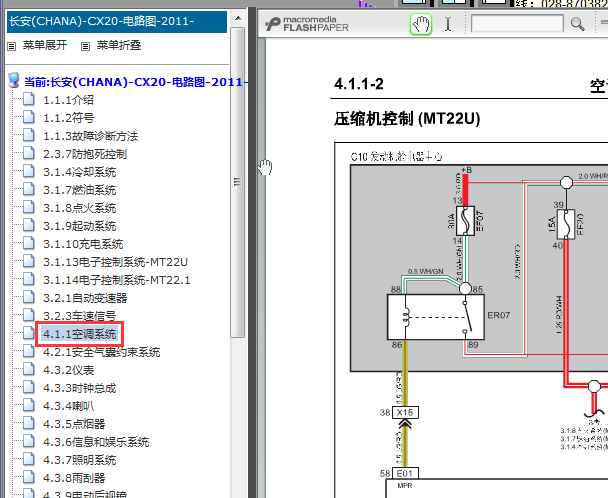This screenshot has width=608, height=498.
Task: Open 1.1.2符号 page
Action: 68,118
